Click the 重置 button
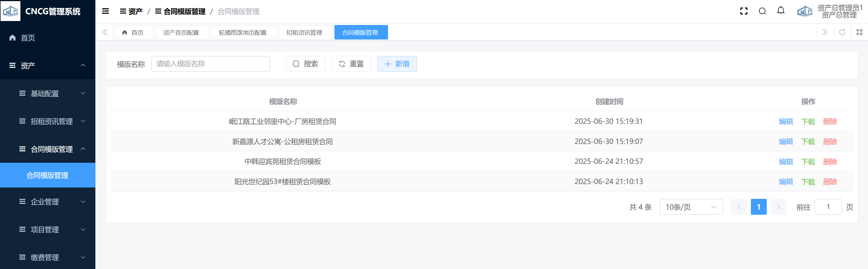The image size is (868, 269). point(351,64)
